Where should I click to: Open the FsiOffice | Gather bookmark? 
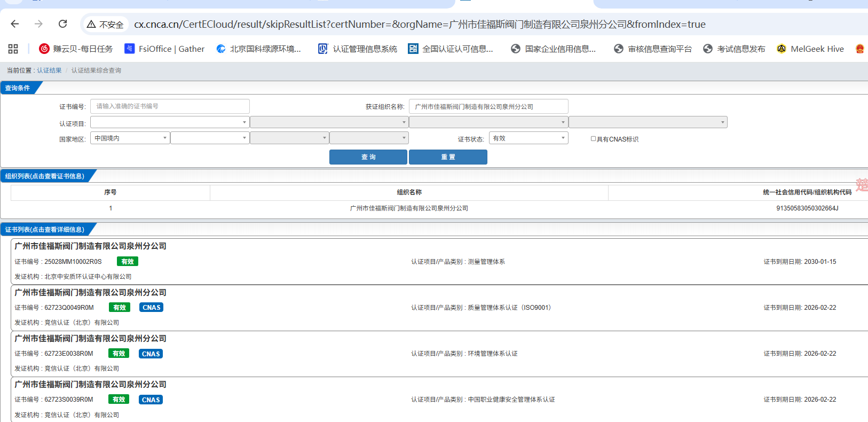pos(164,49)
